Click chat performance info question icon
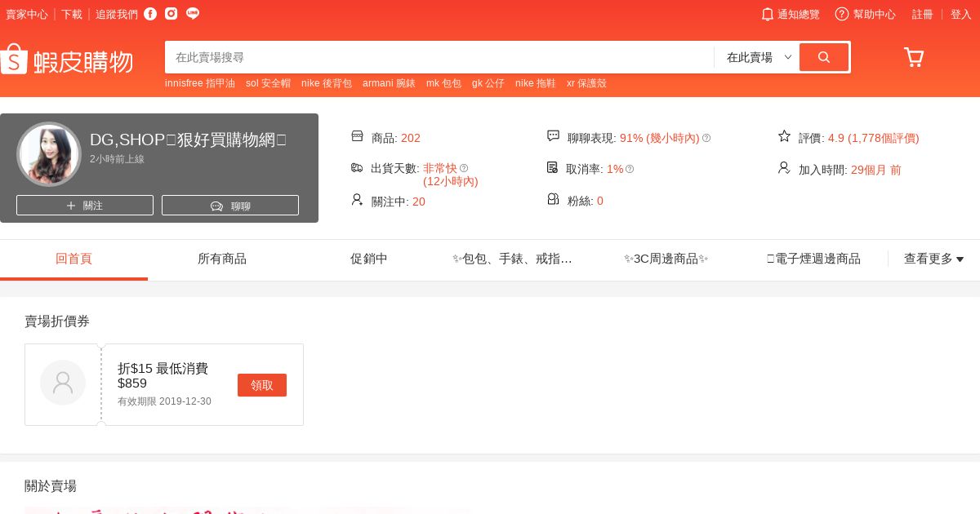This screenshot has height=514, width=980. click(706, 138)
